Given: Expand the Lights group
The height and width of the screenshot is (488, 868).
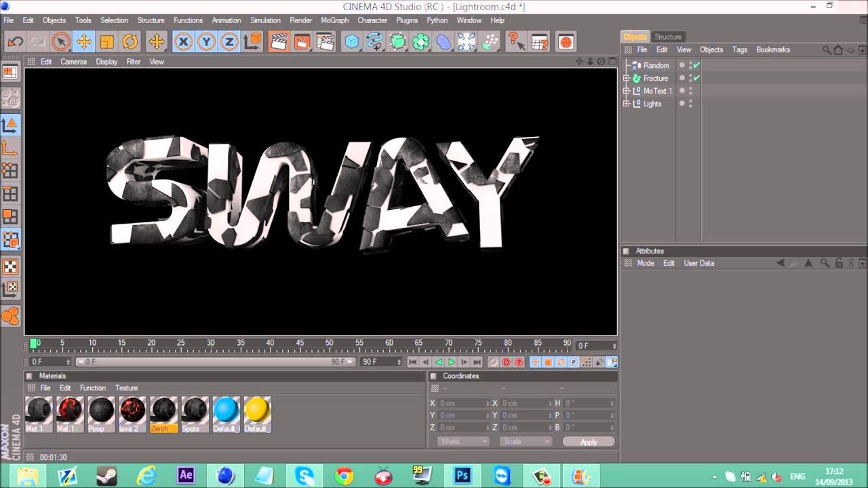Looking at the screenshot, I should [627, 104].
